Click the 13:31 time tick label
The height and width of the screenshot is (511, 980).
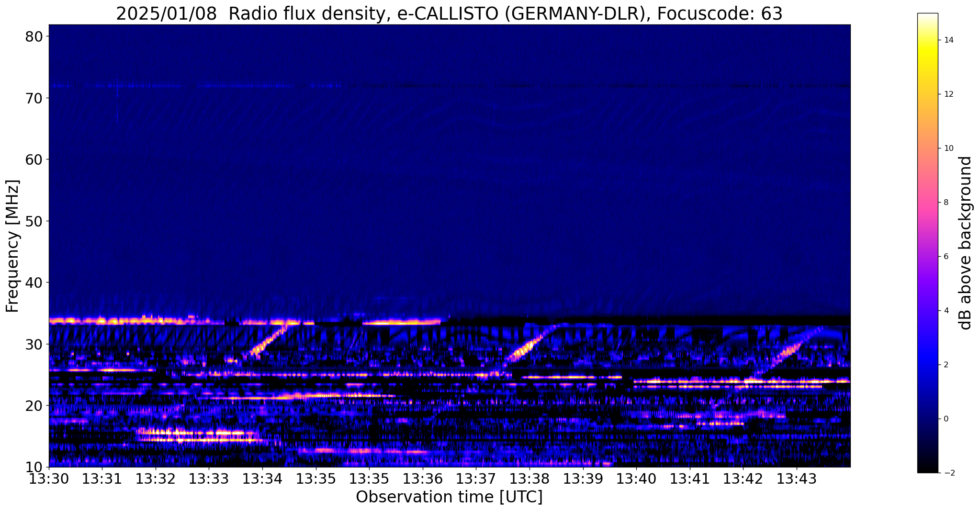[x=102, y=479]
